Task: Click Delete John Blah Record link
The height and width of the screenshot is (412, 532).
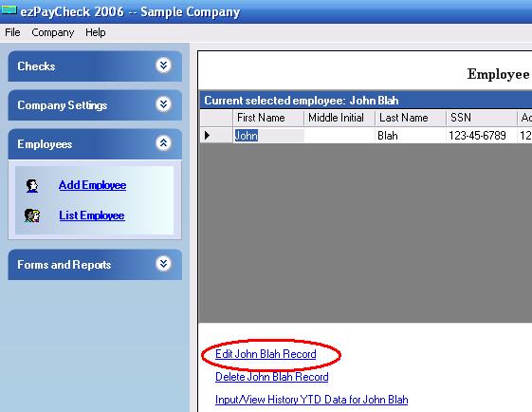Action: [x=272, y=377]
